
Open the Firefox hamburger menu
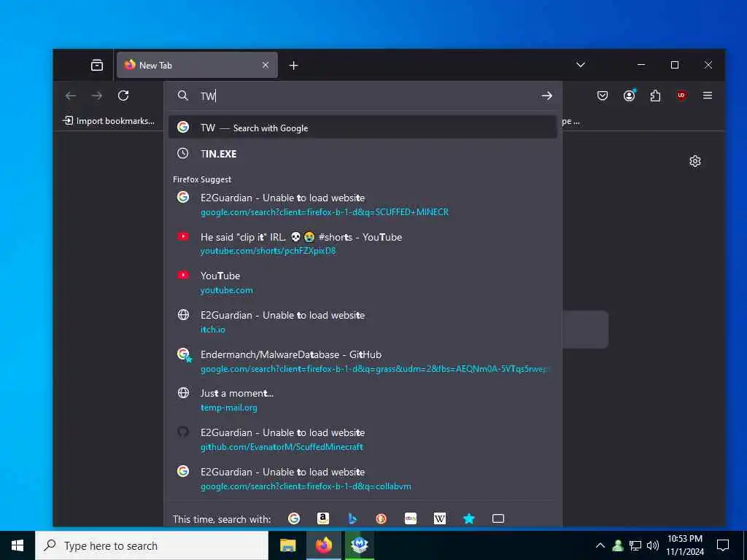click(x=708, y=96)
